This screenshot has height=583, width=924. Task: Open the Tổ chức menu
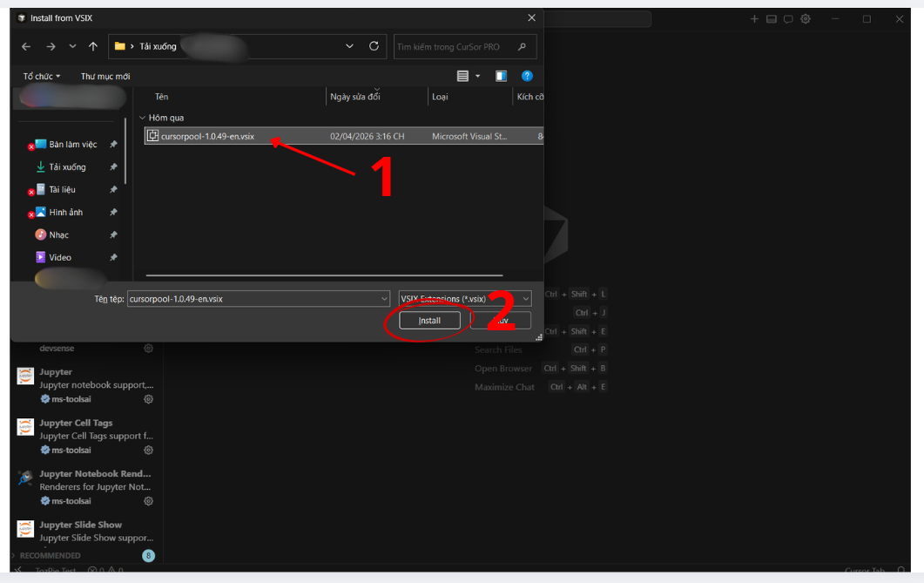41,76
